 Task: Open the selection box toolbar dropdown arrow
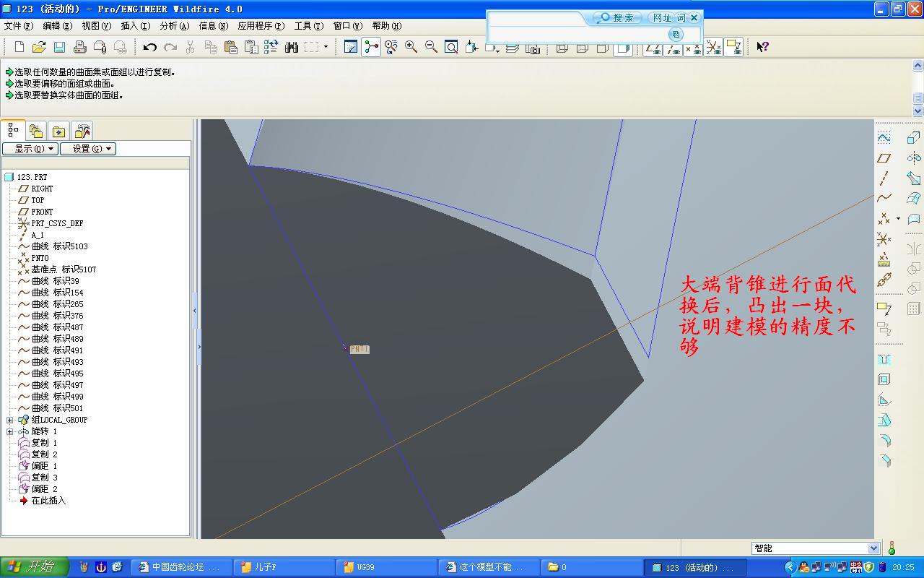point(326,47)
